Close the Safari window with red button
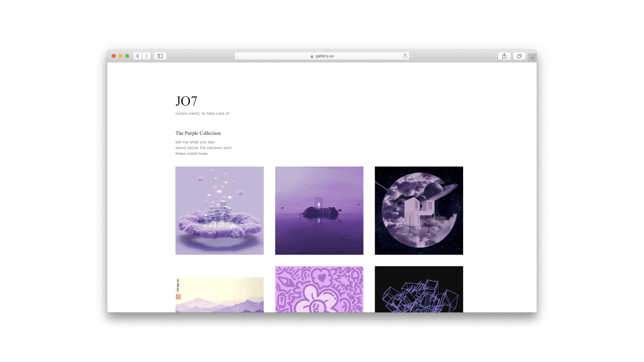 tap(114, 56)
